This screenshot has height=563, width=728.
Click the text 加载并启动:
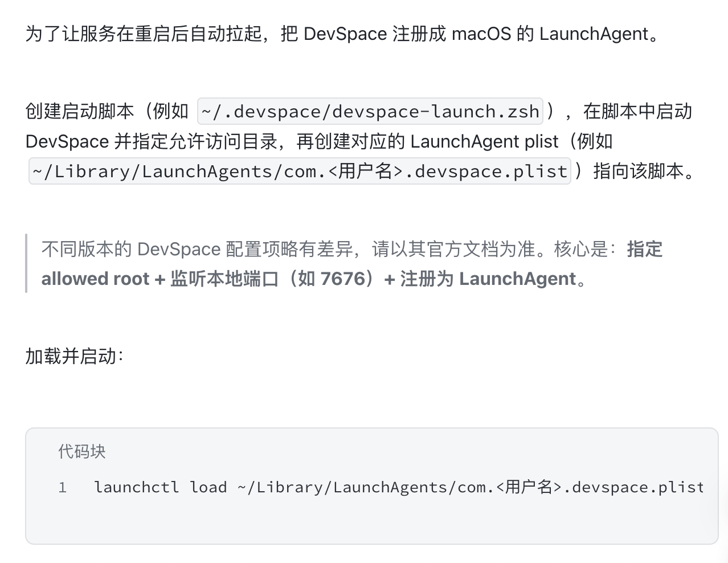pos(75,356)
